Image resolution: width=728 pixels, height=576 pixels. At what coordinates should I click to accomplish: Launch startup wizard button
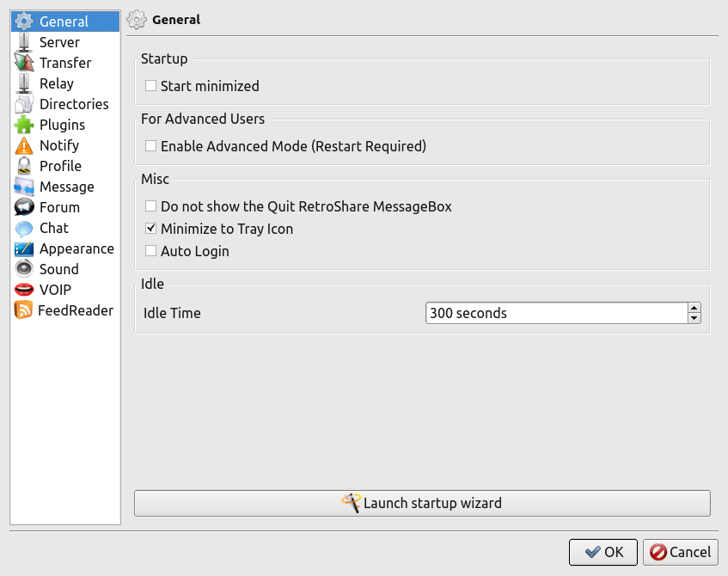[422, 503]
